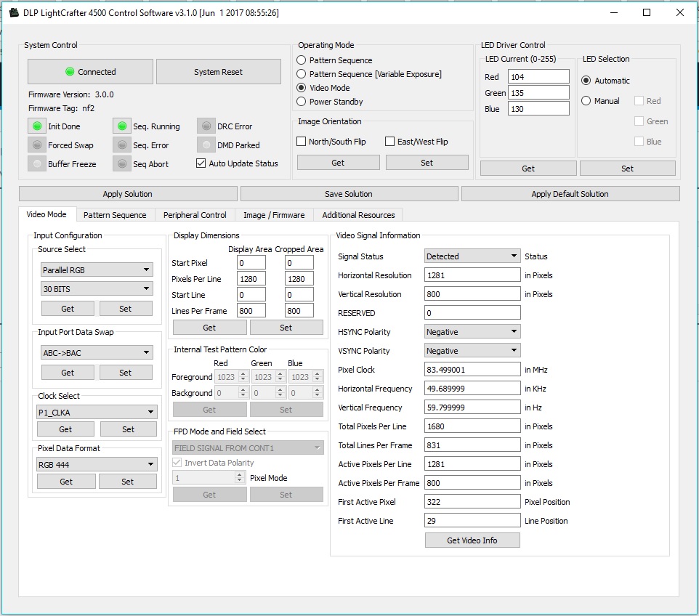Switch to the Video Mode tab
This screenshot has width=699, height=616.
47,214
